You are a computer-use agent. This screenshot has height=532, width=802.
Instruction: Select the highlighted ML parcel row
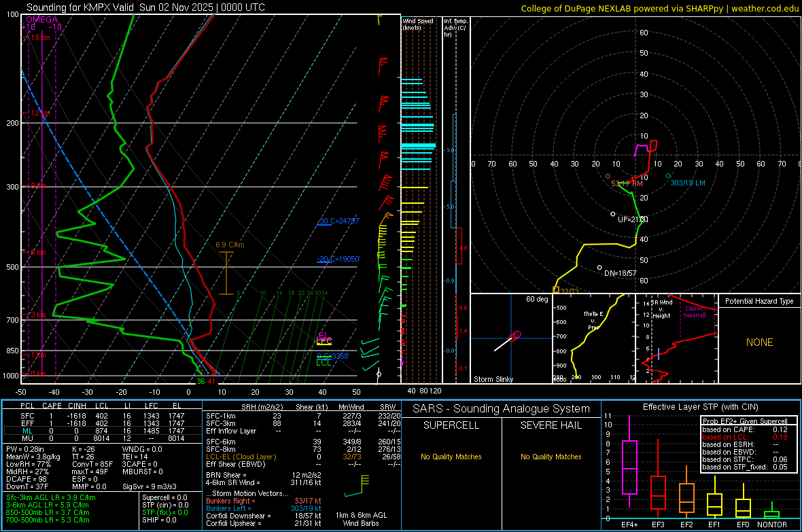(x=103, y=431)
